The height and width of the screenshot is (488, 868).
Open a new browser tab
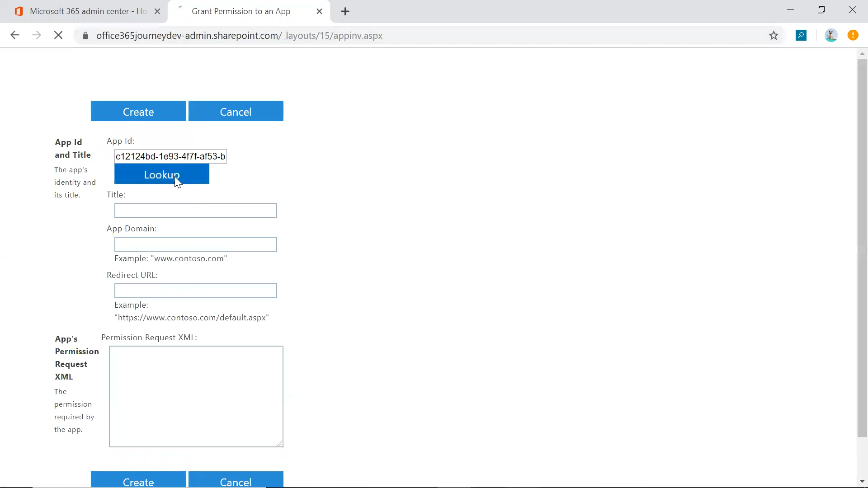pyautogui.click(x=345, y=12)
